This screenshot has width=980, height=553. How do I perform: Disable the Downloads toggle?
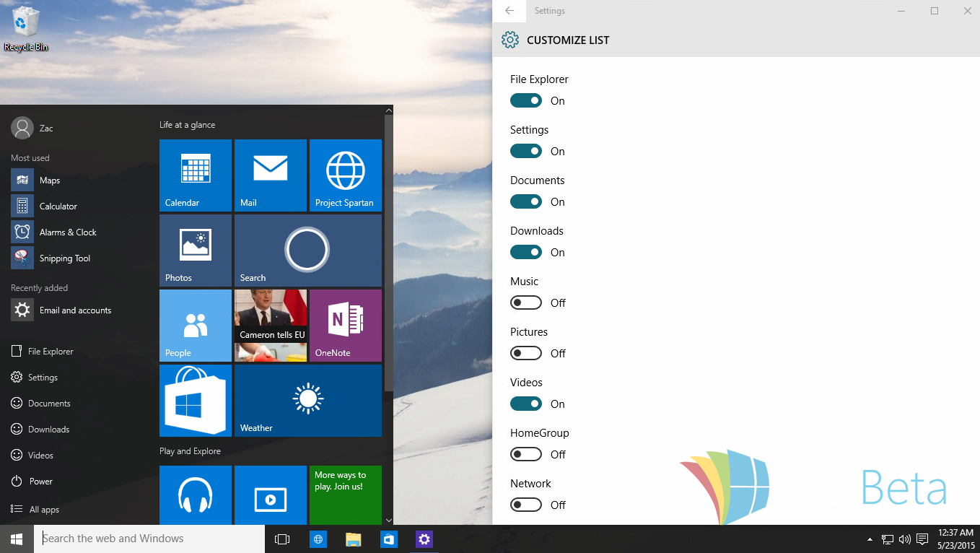point(526,252)
